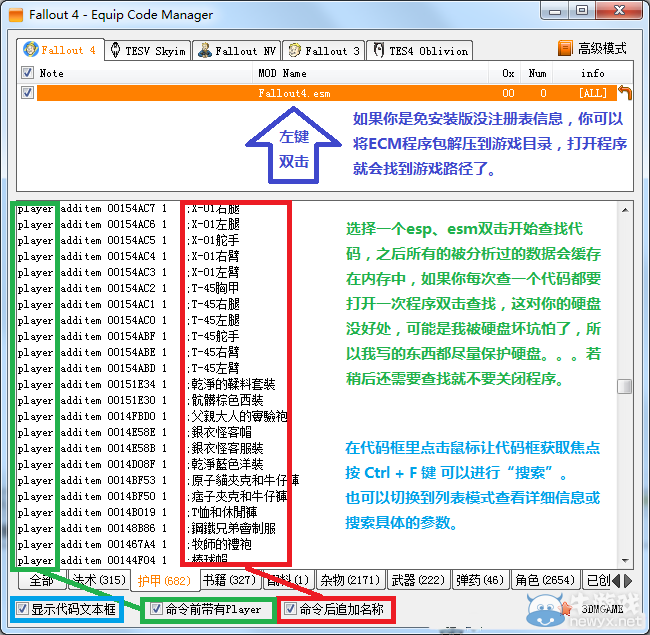The image size is (650, 635).
Task: Open the 武器 (222) category tab
Action: [x=418, y=580]
